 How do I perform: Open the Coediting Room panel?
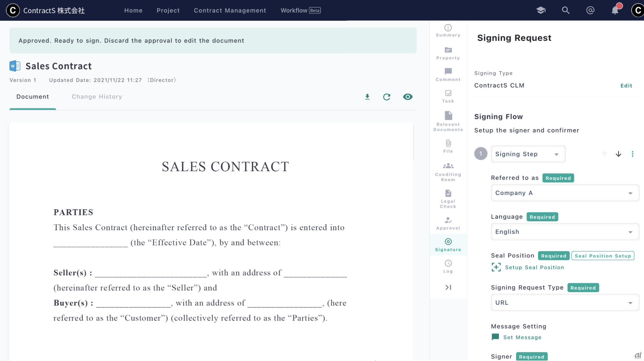point(448,171)
